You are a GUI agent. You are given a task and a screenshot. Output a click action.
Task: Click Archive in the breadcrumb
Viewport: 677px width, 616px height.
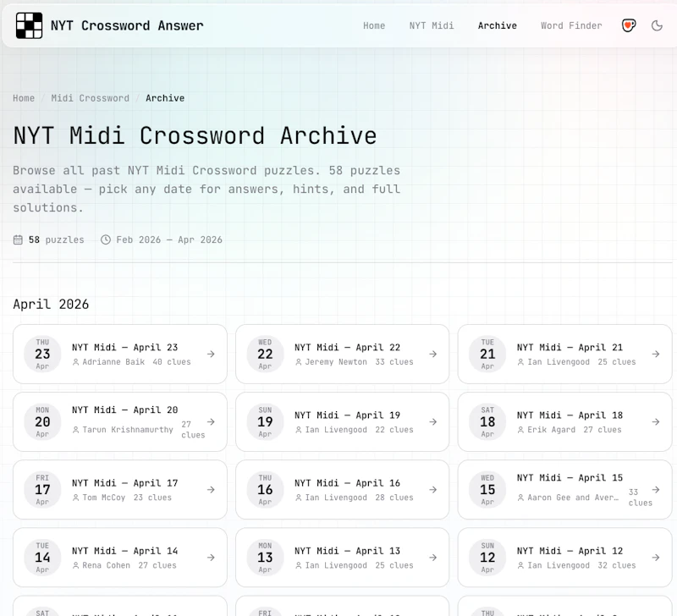pos(165,98)
